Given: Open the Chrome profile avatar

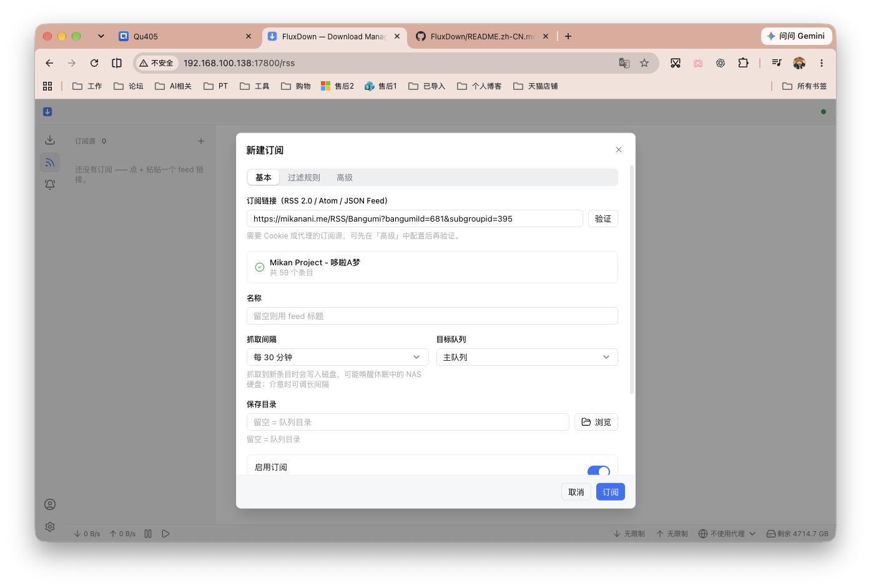Looking at the screenshot, I should point(799,63).
